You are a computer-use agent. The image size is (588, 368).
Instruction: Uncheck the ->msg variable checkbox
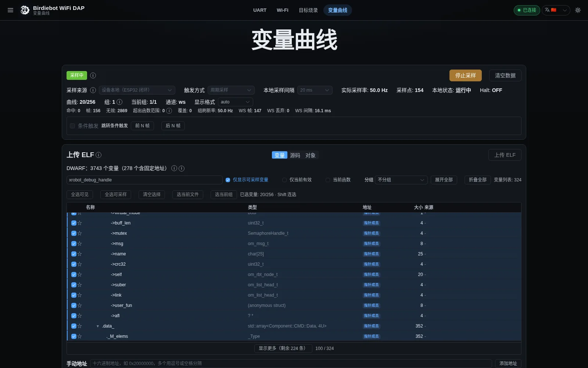click(x=74, y=244)
